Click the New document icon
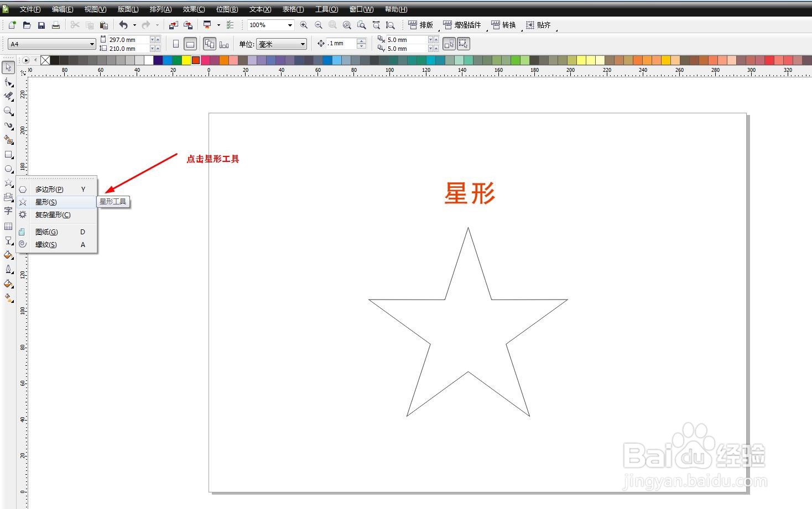The width and height of the screenshot is (812, 509). (12, 25)
